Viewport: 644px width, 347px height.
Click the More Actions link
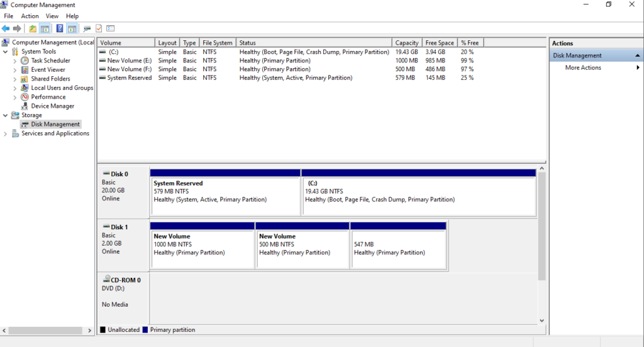[x=583, y=67]
